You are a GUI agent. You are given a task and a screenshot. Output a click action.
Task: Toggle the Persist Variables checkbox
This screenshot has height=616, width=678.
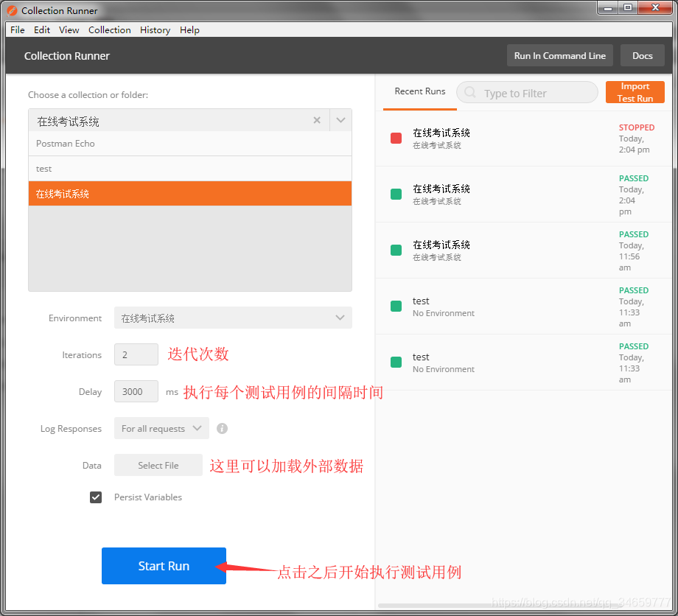click(96, 497)
